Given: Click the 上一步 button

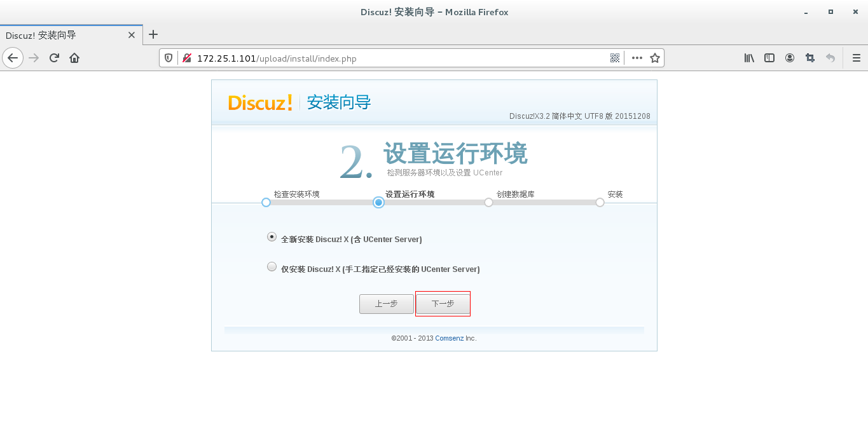Looking at the screenshot, I should click(x=387, y=304).
